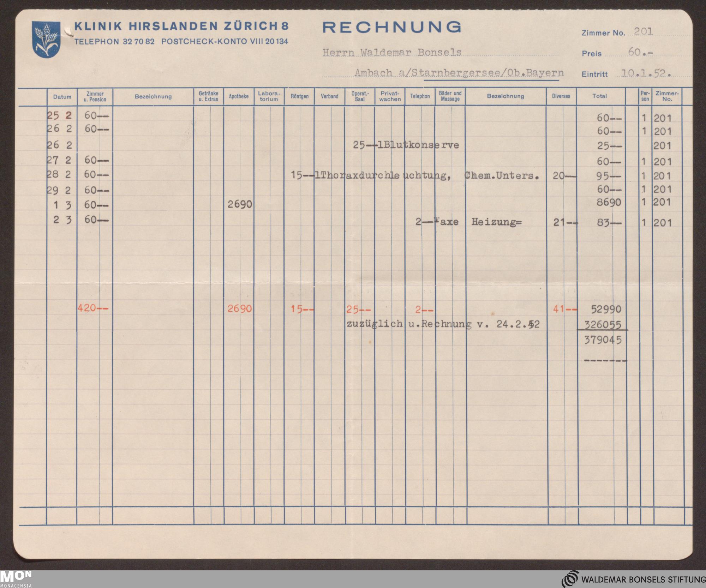Click the 'Privatwachen' column header
This screenshot has width=706, height=588.
click(390, 96)
